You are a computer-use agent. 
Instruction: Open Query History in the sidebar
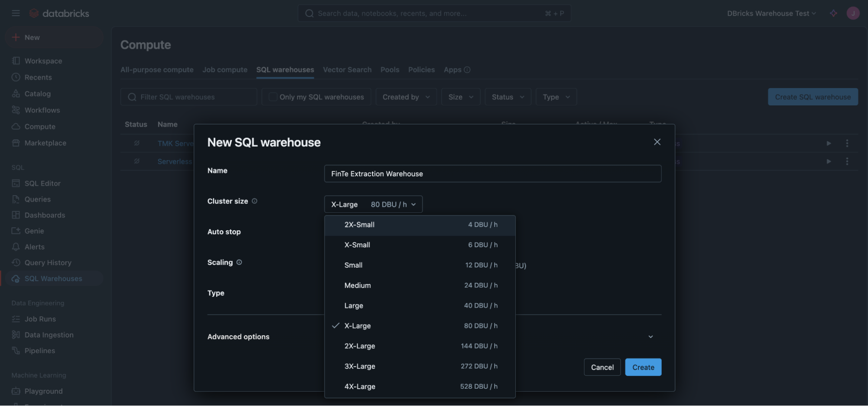[x=54, y=263]
